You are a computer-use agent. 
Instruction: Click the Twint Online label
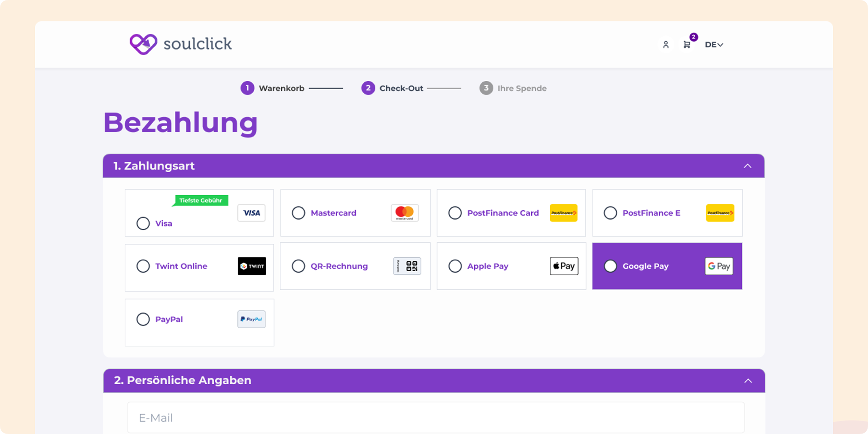181,266
